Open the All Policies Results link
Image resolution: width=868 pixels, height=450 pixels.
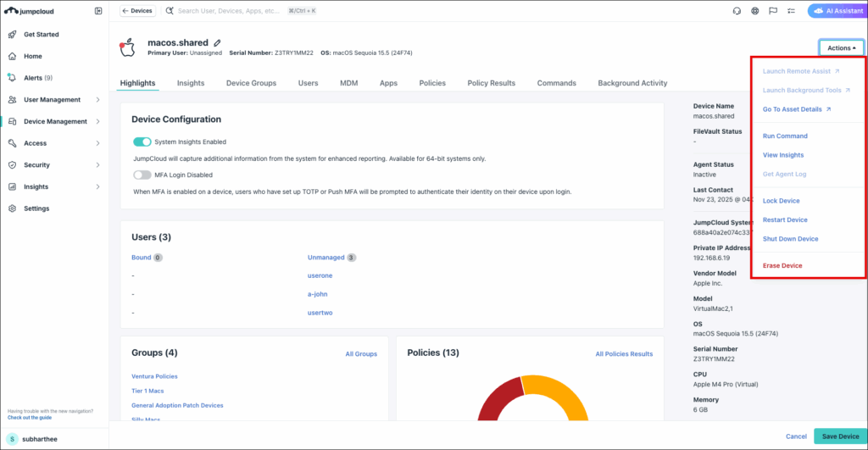pyautogui.click(x=624, y=353)
